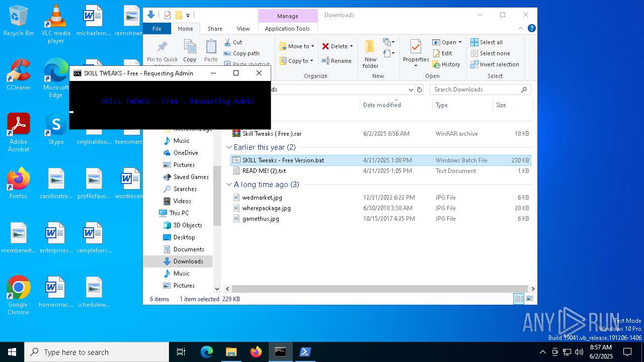Click the Windows Start button

pos(12,352)
